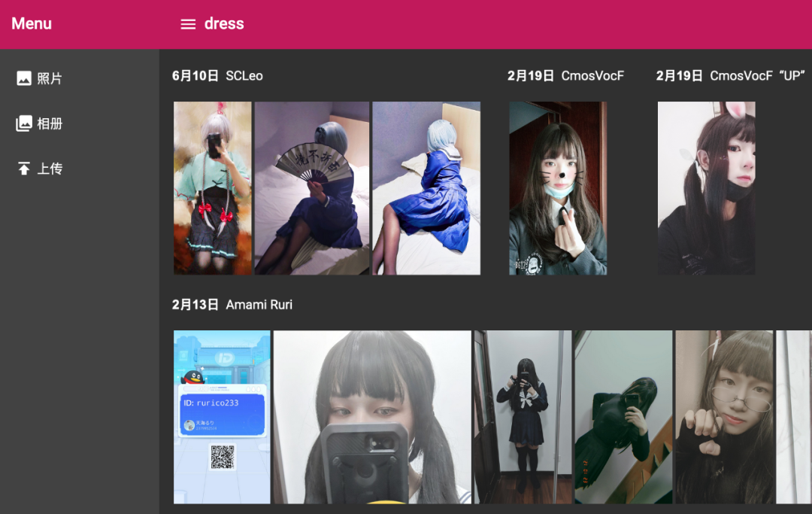
Task: Click the Photos (照片) icon in sidebar
Action: point(24,78)
